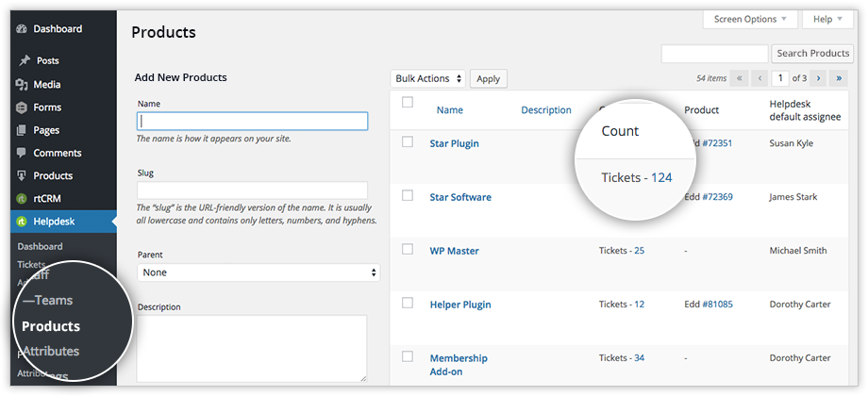Screen dimensions: 868x396
Task: Open the ticket count link 25
Action: 640,251
